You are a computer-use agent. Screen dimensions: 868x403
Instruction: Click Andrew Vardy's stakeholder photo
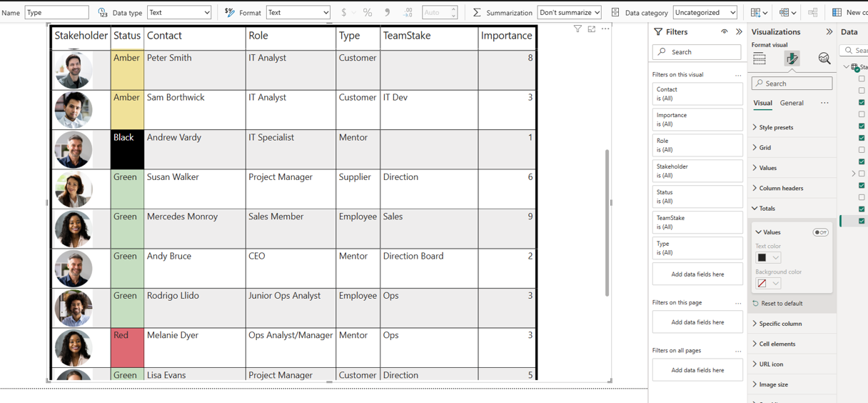click(74, 149)
